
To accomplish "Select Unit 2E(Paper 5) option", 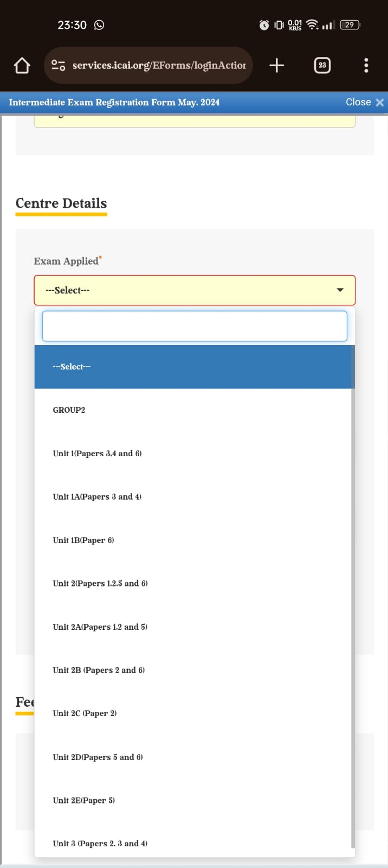I will pyautogui.click(x=193, y=800).
